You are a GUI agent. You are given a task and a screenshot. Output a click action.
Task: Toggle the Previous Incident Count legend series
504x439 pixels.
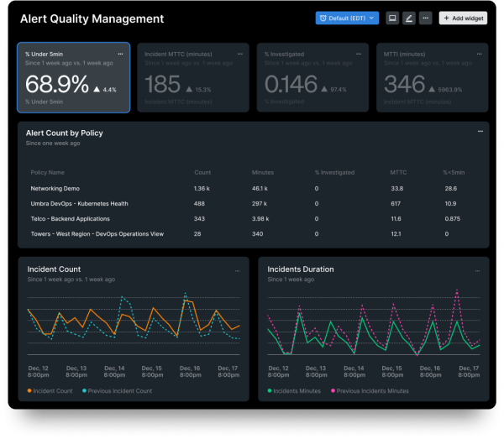pyautogui.click(x=118, y=391)
